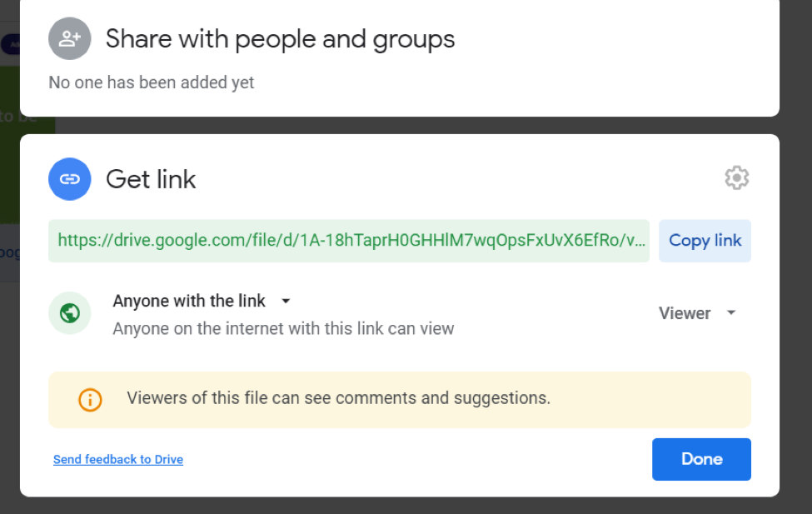Image resolution: width=812 pixels, height=514 pixels.
Task: Click the arrow next to Viewer
Action: click(731, 313)
